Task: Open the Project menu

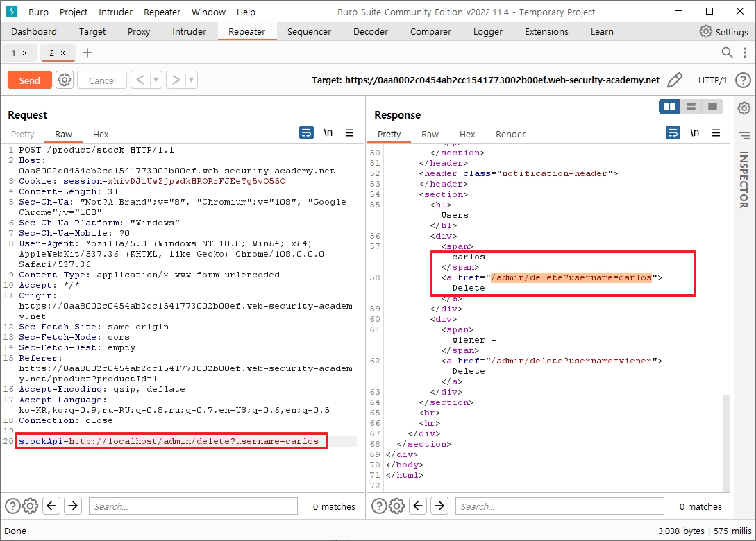Action: 74,12
